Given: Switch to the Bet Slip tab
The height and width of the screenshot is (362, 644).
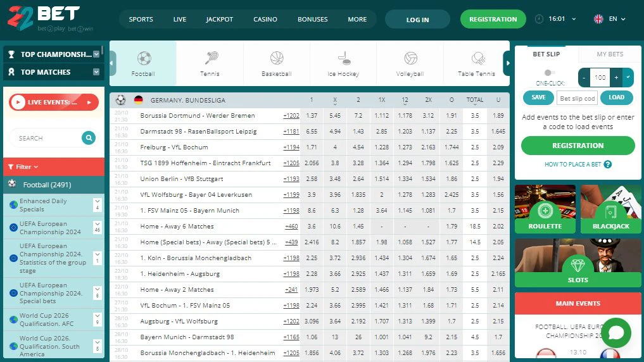Looking at the screenshot, I should tap(546, 54).
